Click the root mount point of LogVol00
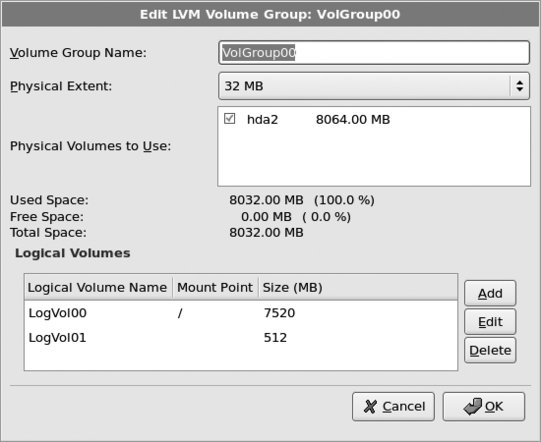Viewport: 541px width, 442px height. click(180, 313)
